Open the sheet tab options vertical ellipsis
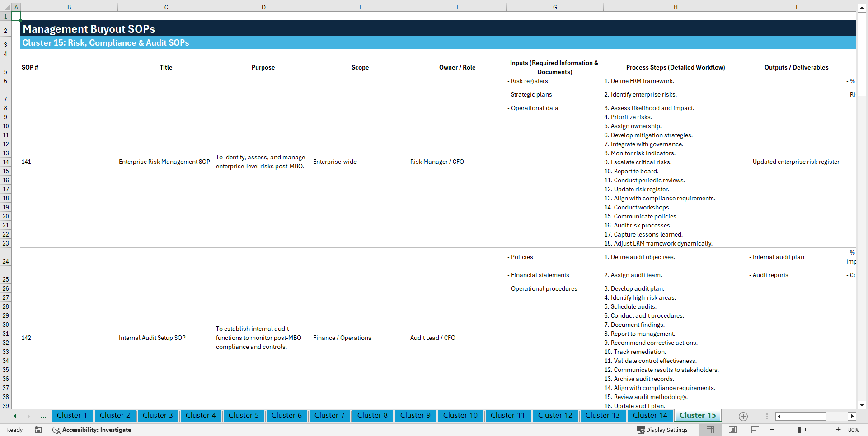868x436 pixels. (767, 416)
